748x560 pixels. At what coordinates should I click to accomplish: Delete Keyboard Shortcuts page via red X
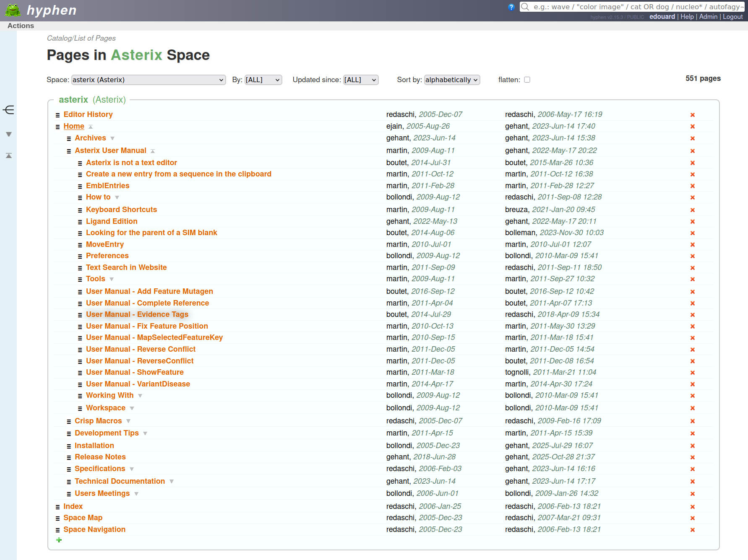click(x=693, y=210)
